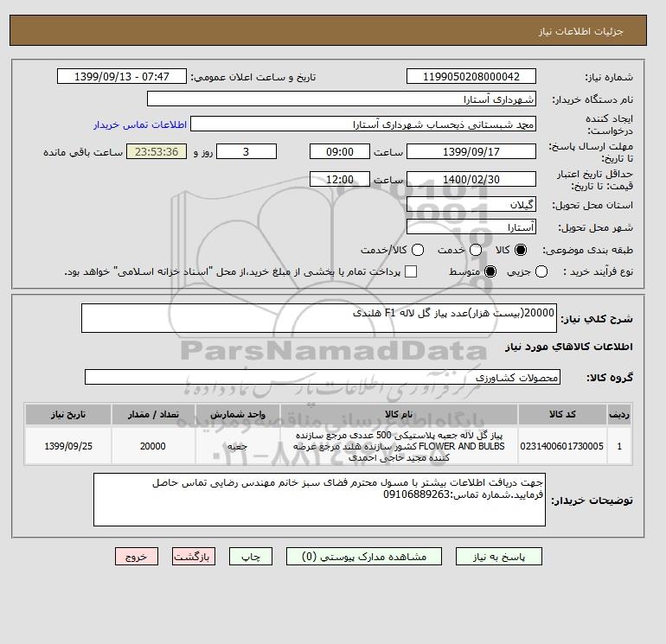The width and height of the screenshot is (666, 644).
Task: Select the جزیی purchase type radio
Action: point(541,271)
